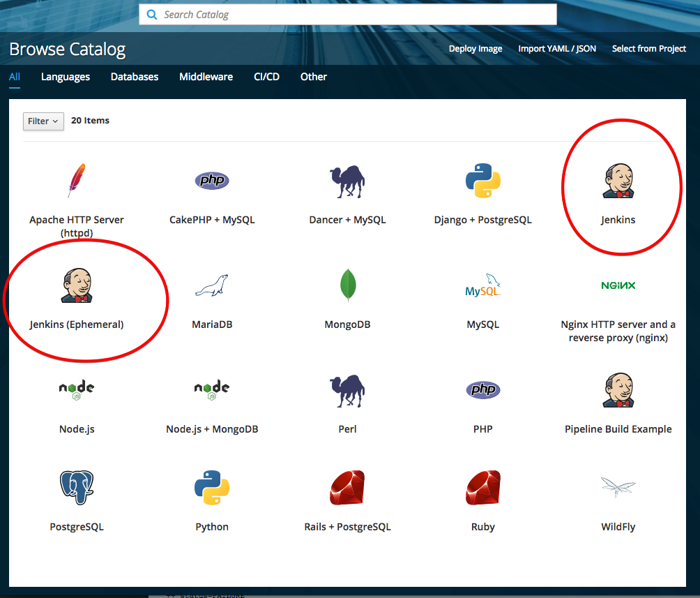Click the PostgreSQL elephant icon
This screenshot has width=700, height=598.
(x=77, y=487)
